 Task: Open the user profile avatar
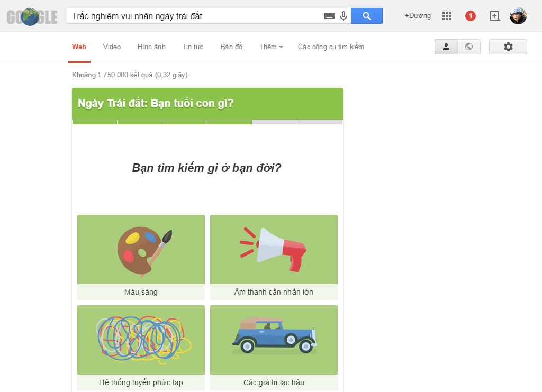tap(518, 16)
